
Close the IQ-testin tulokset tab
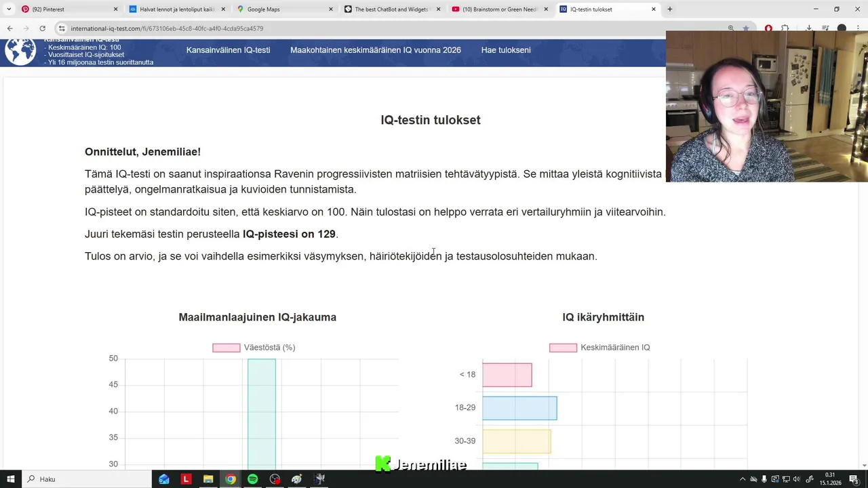[x=654, y=9]
